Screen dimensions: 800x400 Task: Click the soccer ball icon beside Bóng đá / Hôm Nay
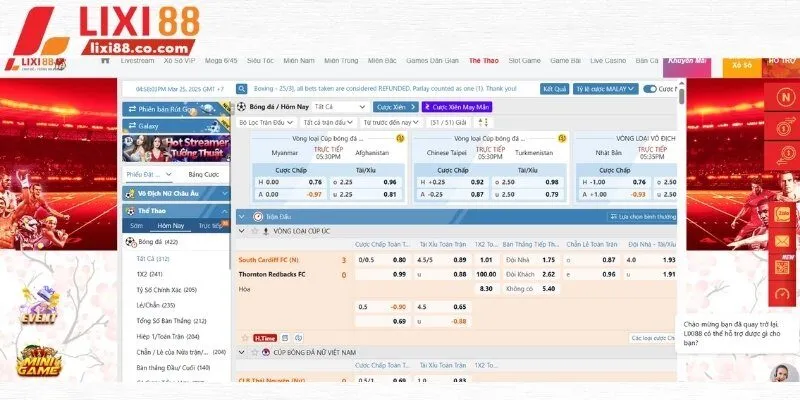[x=241, y=106]
